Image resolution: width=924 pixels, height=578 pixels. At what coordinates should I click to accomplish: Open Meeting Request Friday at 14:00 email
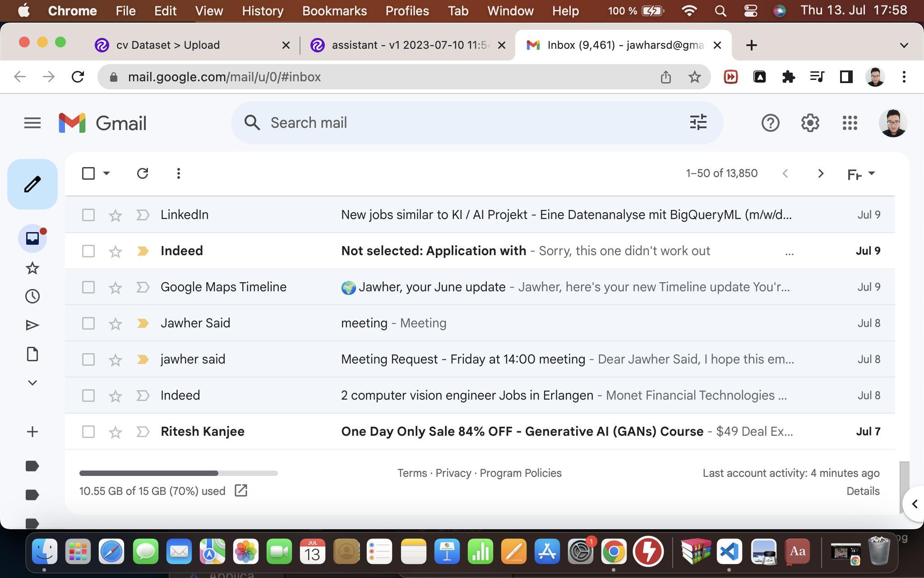point(480,359)
